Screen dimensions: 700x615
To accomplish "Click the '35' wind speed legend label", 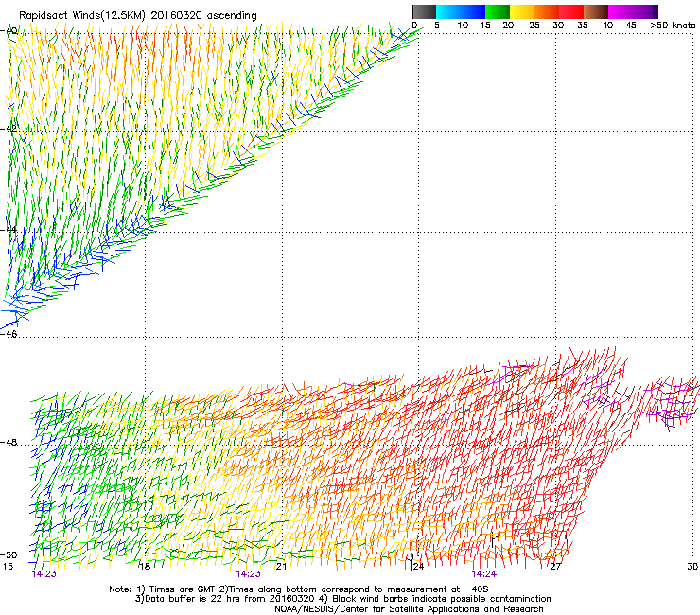I will pyautogui.click(x=583, y=25).
